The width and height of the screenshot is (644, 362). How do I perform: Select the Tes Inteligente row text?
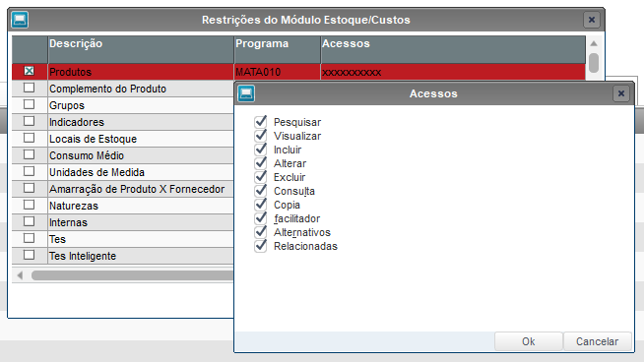[x=83, y=256]
